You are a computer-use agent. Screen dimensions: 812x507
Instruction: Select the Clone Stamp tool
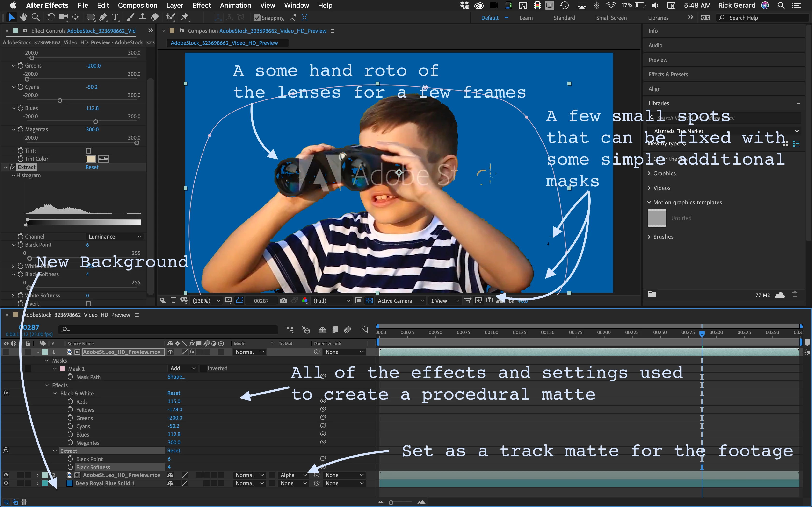142,17
